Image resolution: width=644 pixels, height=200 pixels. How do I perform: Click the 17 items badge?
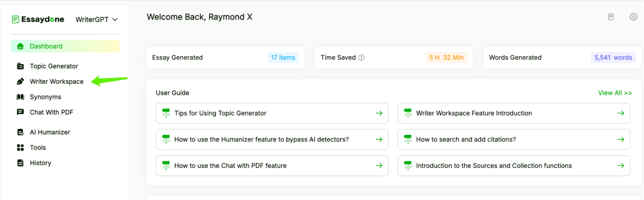[283, 57]
